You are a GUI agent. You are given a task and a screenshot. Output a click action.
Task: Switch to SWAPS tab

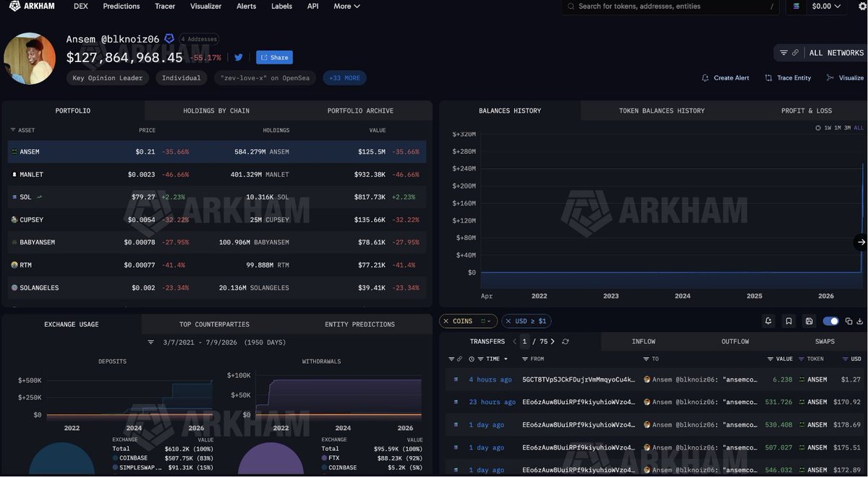pyautogui.click(x=825, y=341)
